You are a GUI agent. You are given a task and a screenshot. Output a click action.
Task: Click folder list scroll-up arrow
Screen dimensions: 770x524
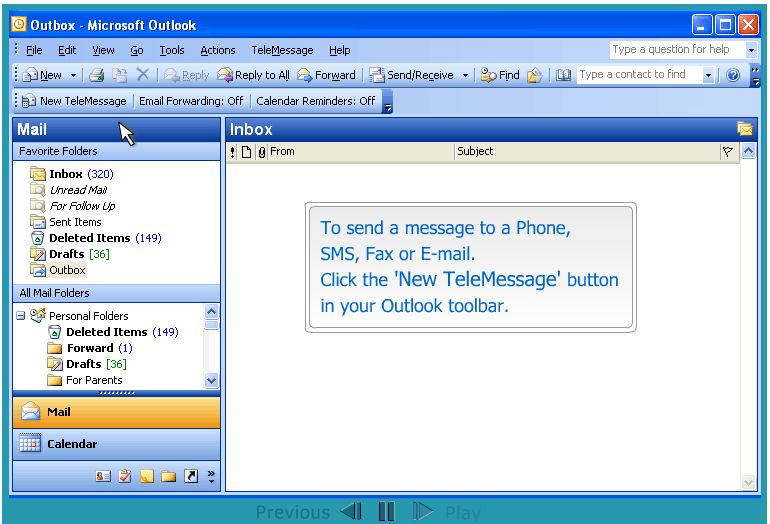pos(211,311)
